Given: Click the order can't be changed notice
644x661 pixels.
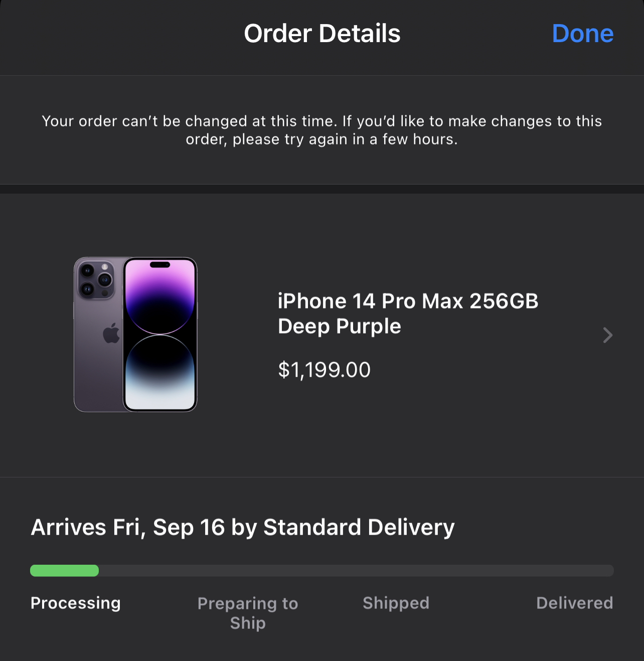Looking at the screenshot, I should pos(322,130).
